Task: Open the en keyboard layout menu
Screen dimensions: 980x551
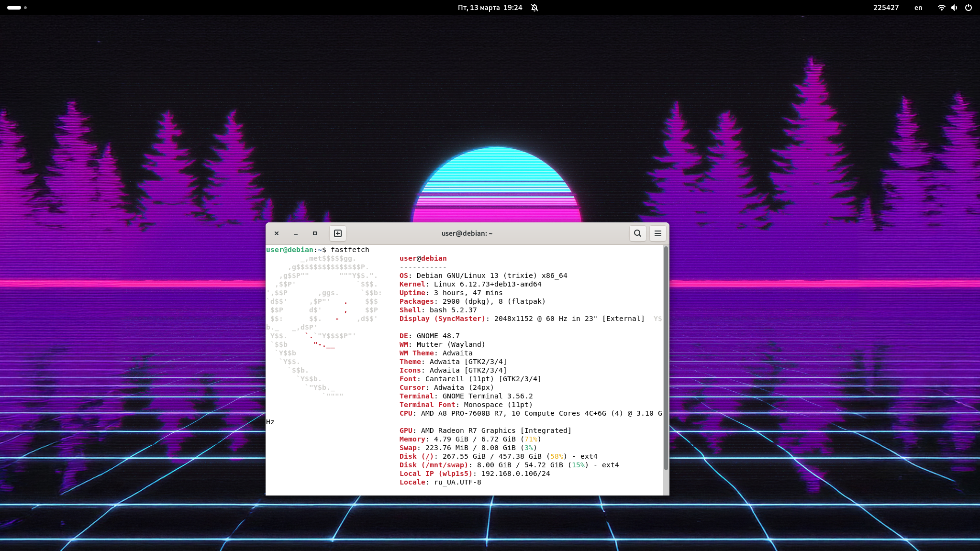Action: coord(918,8)
